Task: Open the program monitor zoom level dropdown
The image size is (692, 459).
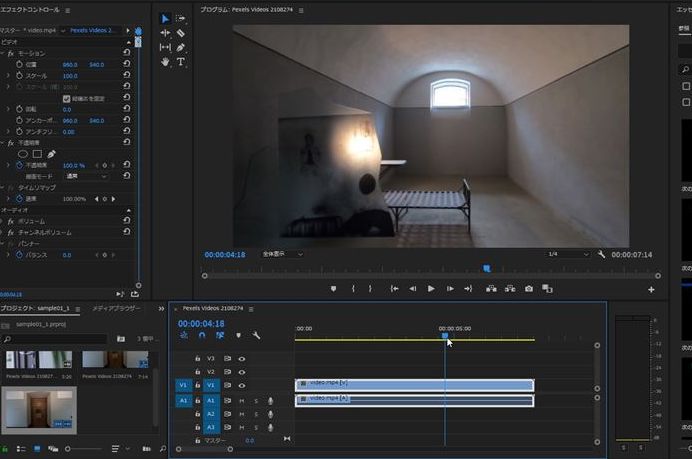Action: 282,254
